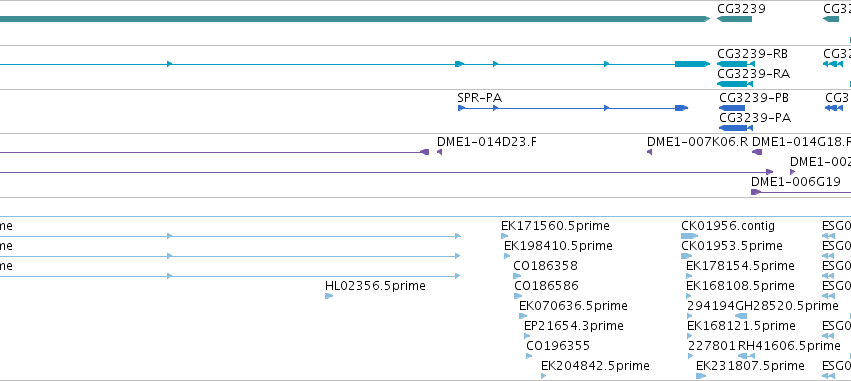Image resolution: width=851 pixels, height=381 pixels.
Task: Click the EP21654.3prime EST label
Action: (574, 326)
